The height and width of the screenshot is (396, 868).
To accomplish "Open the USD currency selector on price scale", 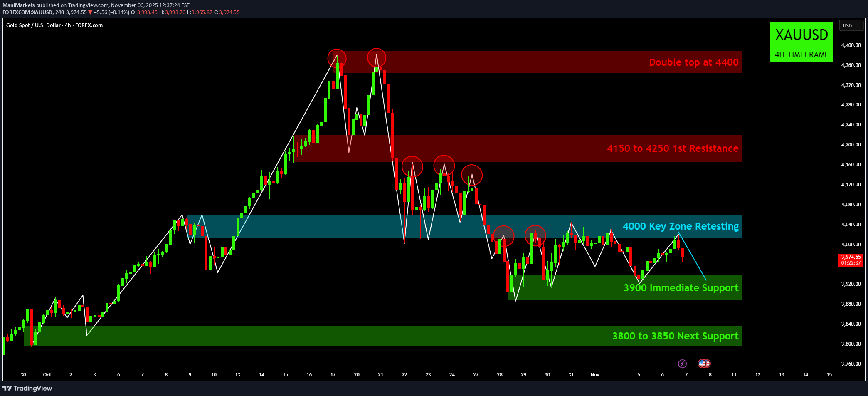I will [x=851, y=25].
